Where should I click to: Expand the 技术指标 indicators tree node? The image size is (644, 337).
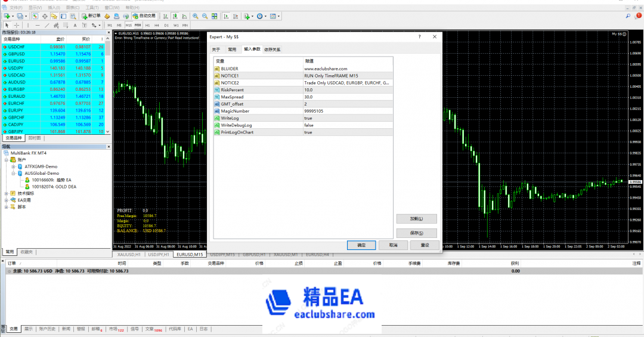6,194
